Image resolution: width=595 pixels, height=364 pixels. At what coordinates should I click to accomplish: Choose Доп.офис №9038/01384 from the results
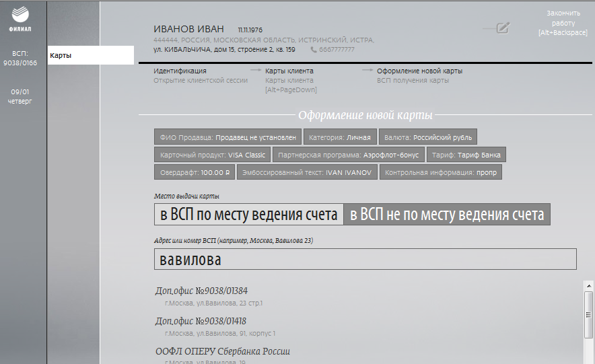[x=201, y=291]
